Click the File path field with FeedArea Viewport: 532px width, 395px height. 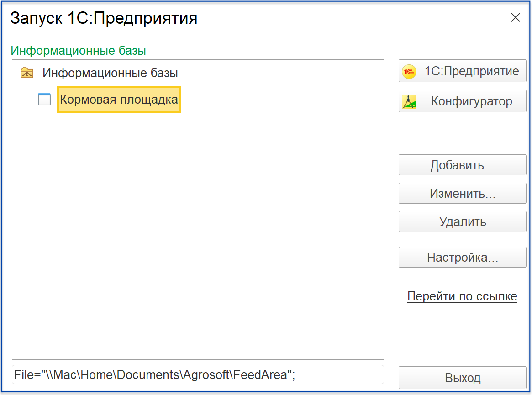198,374
